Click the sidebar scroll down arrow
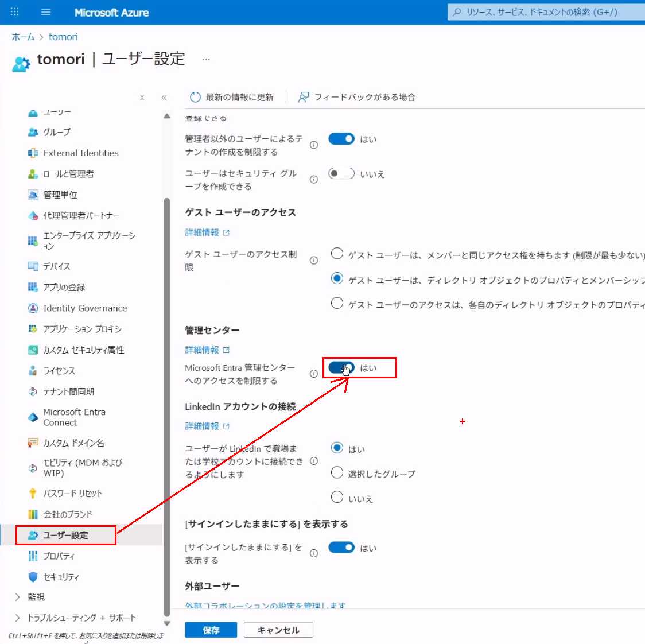Image resolution: width=645 pixels, height=644 pixels. click(167, 623)
